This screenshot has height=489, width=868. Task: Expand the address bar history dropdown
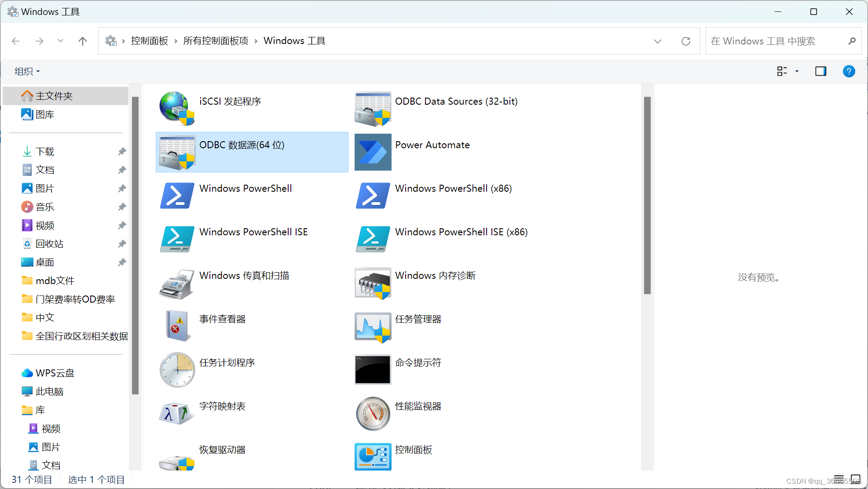tap(657, 40)
